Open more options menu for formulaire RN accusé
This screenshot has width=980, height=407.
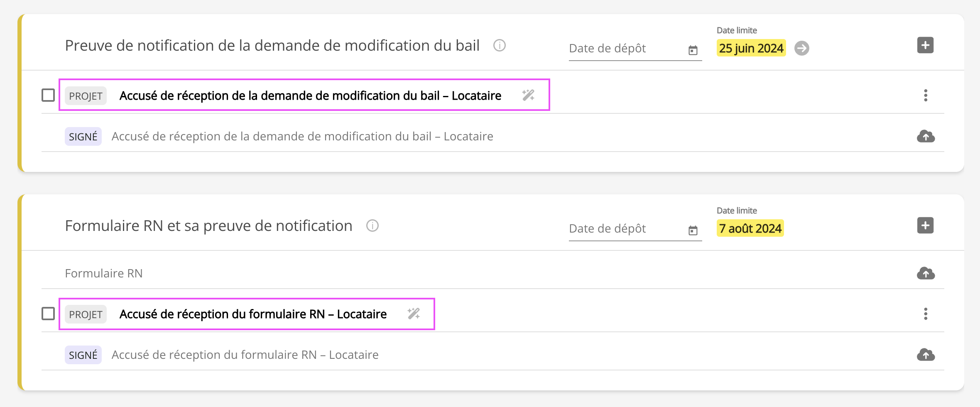pos(926,314)
